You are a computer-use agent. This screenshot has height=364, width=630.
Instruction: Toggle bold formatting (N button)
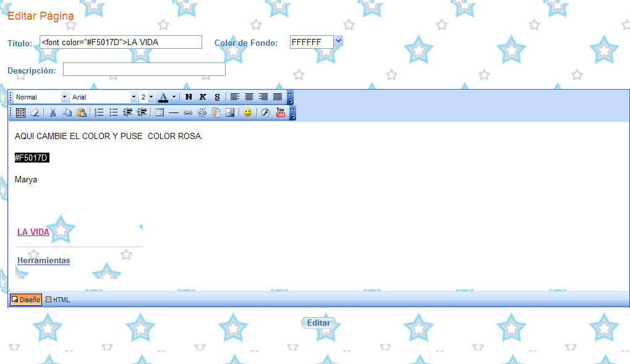(189, 97)
